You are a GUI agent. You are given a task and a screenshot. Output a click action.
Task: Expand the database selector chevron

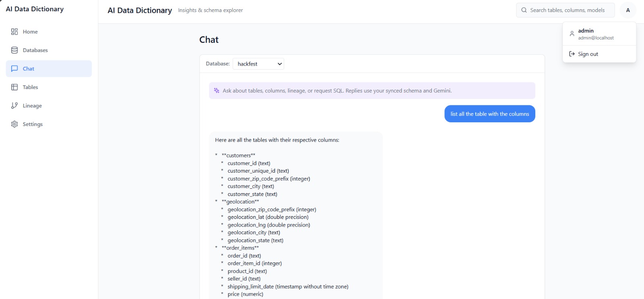coord(279,64)
